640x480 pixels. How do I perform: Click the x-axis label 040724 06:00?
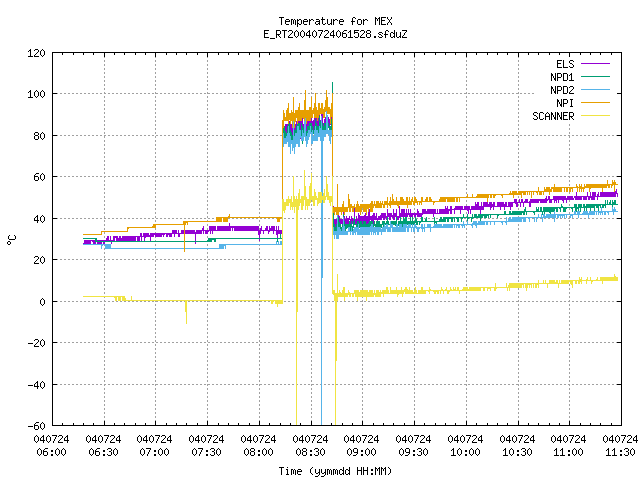[51, 446]
